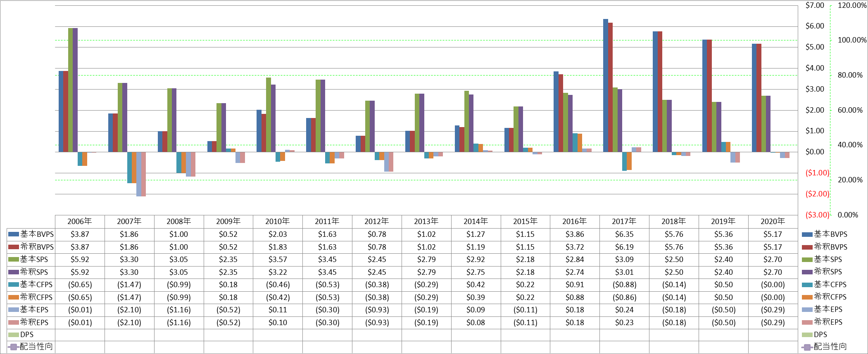Click the green 基本SPS bar for 2006
Viewport: 868px width, 354px height.
[x=71, y=90]
